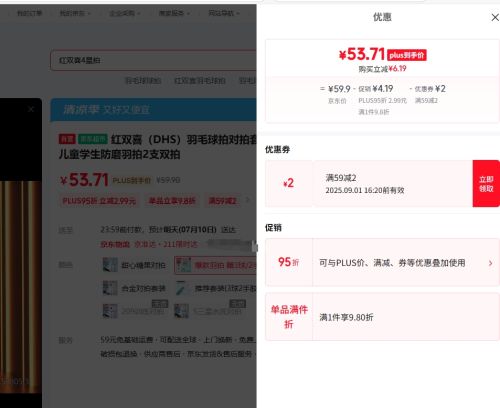This screenshot has height=408, width=500.
Task: Click the ¥59.9 京东价 value
Action: (339, 89)
